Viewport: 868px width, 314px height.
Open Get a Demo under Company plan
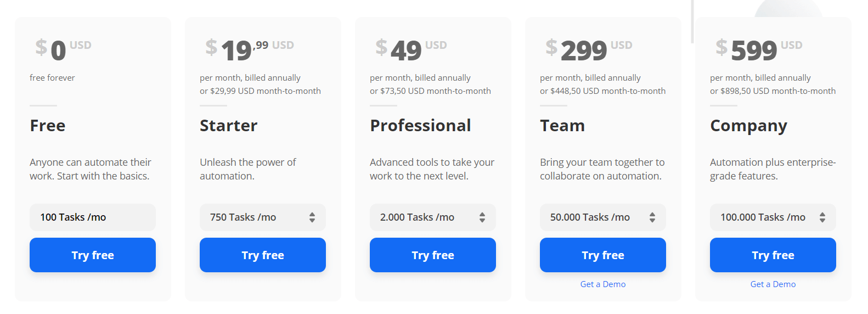click(773, 284)
